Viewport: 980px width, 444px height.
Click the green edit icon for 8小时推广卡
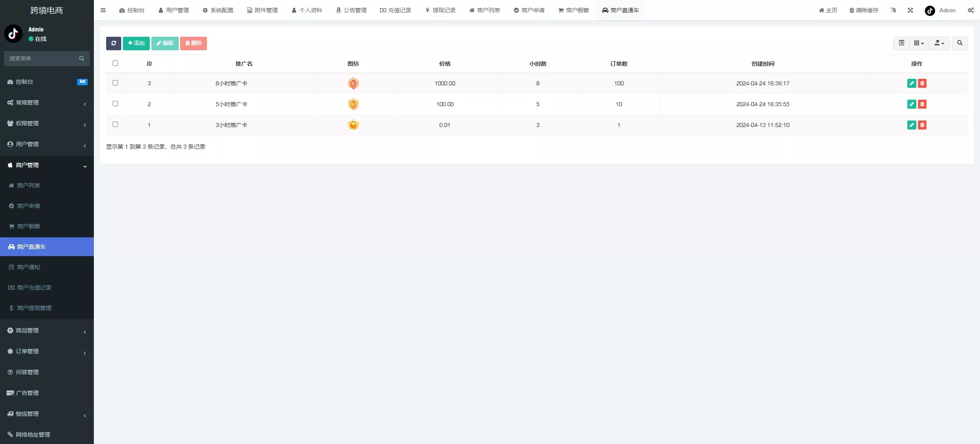click(x=911, y=83)
